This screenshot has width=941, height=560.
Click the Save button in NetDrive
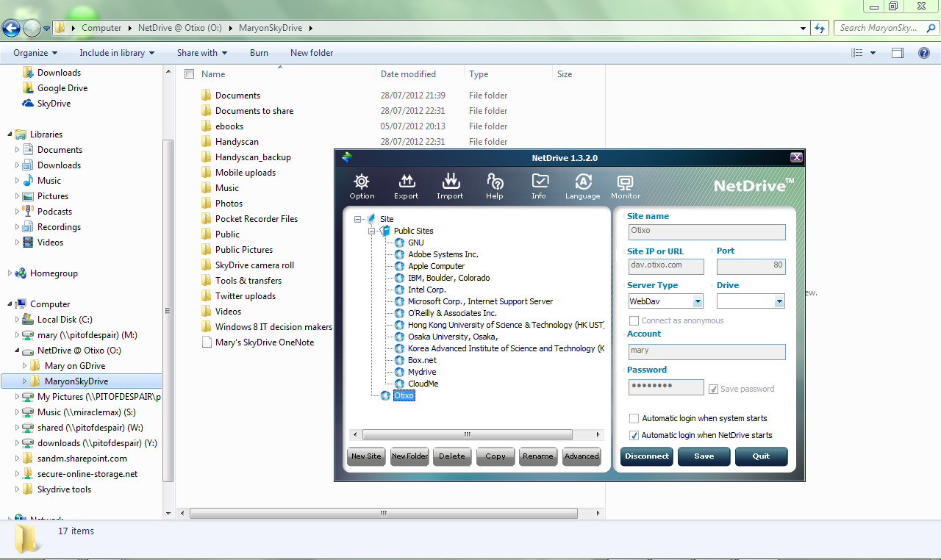[704, 456]
